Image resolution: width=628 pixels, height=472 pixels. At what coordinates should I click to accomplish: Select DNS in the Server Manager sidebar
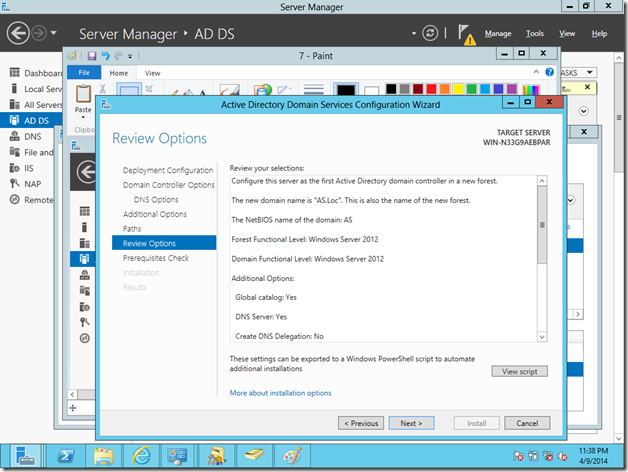tap(26, 137)
